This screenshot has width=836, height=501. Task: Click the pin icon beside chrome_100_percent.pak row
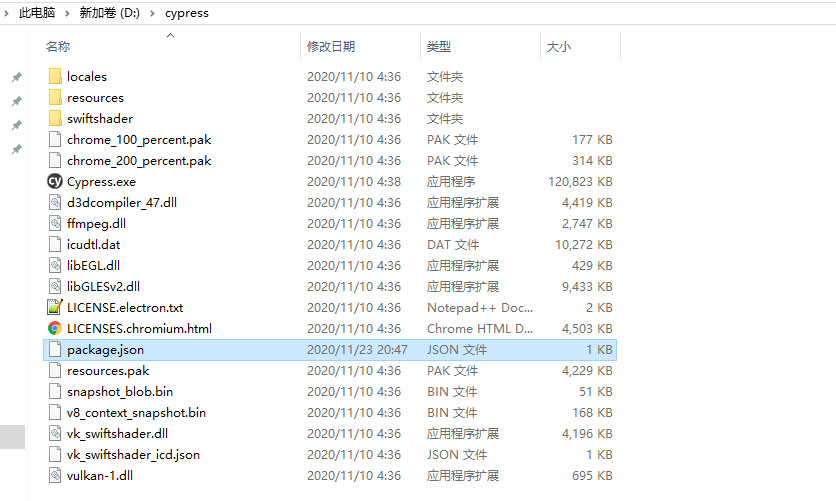pyautogui.click(x=17, y=149)
